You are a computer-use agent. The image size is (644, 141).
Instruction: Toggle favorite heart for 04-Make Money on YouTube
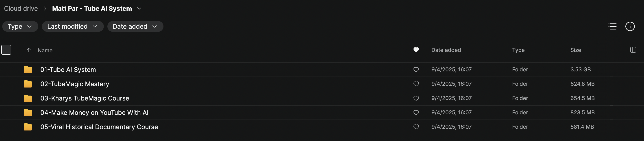(x=416, y=113)
